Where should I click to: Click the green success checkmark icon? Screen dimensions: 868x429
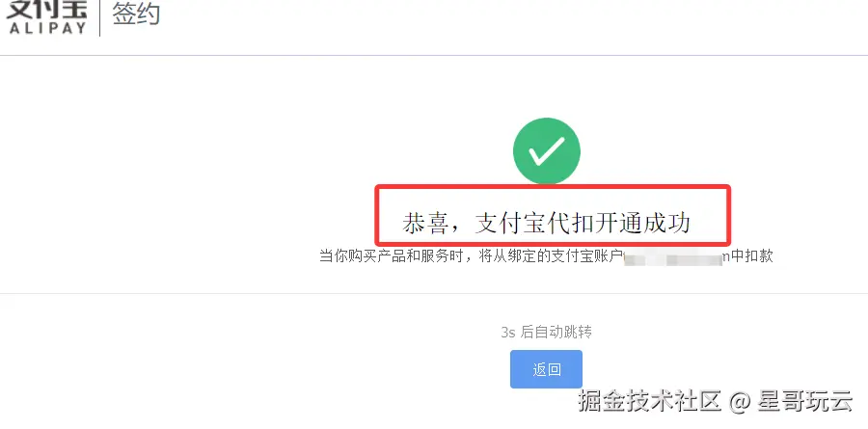click(x=547, y=151)
